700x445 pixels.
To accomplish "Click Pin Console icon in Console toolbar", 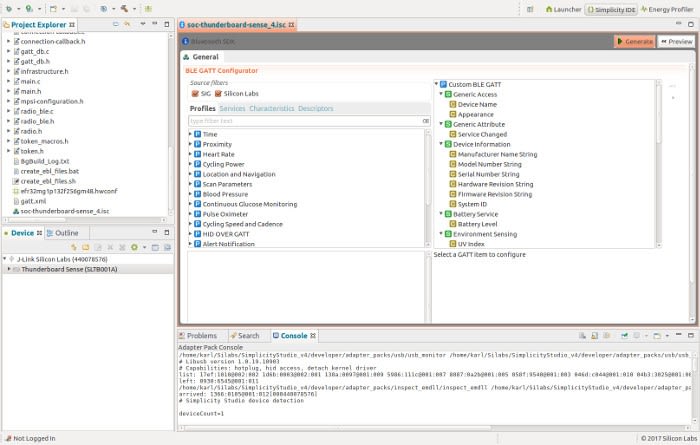I will tap(625, 336).
